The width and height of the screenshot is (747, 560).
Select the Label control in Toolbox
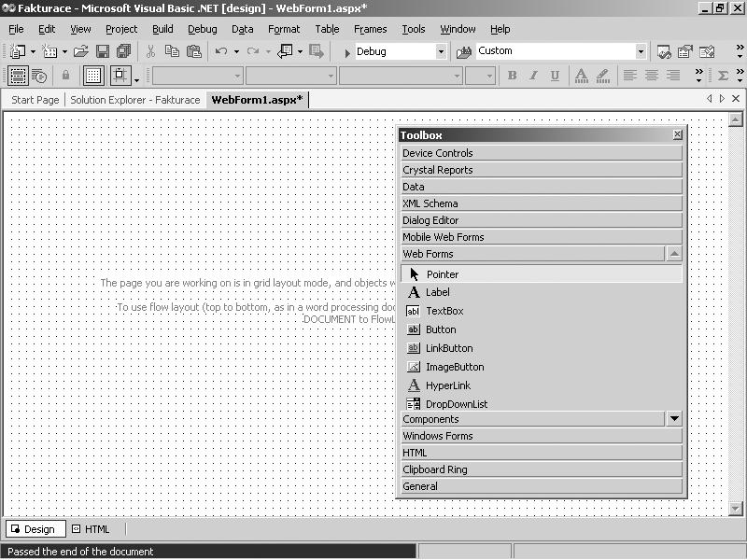[542, 292]
